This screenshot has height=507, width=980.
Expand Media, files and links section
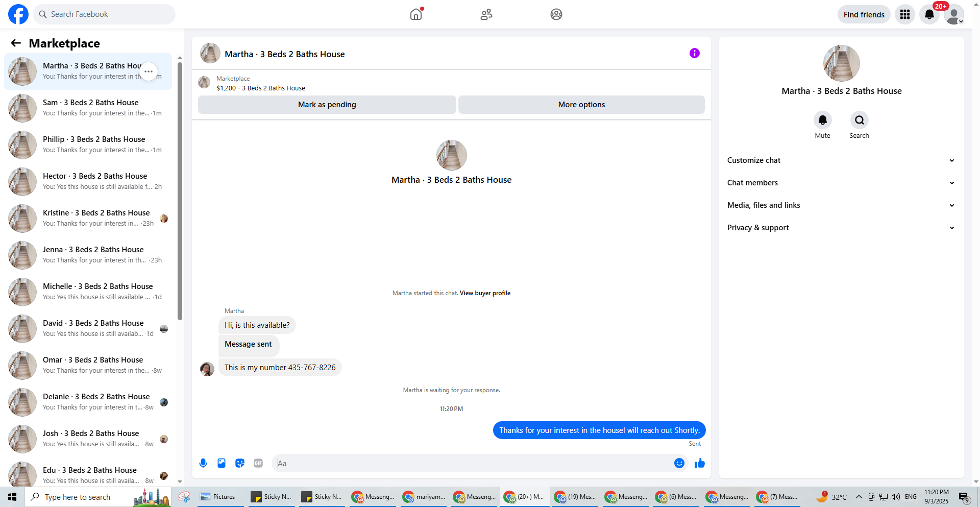841,205
